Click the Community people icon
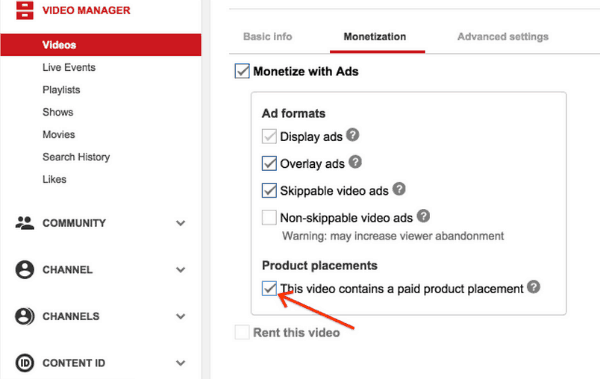The height and width of the screenshot is (379, 600). (25, 223)
